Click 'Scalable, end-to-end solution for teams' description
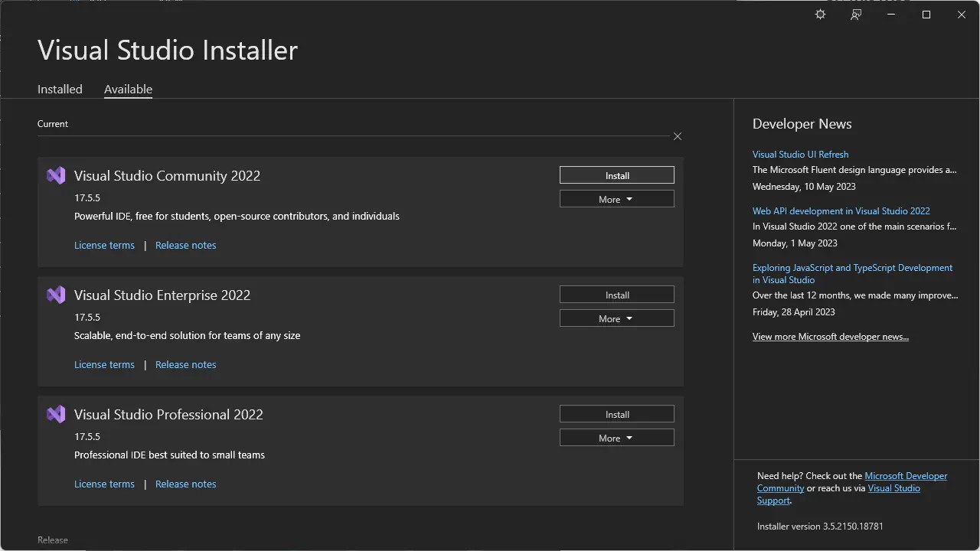The height and width of the screenshot is (551, 980). (x=187, y=335)
